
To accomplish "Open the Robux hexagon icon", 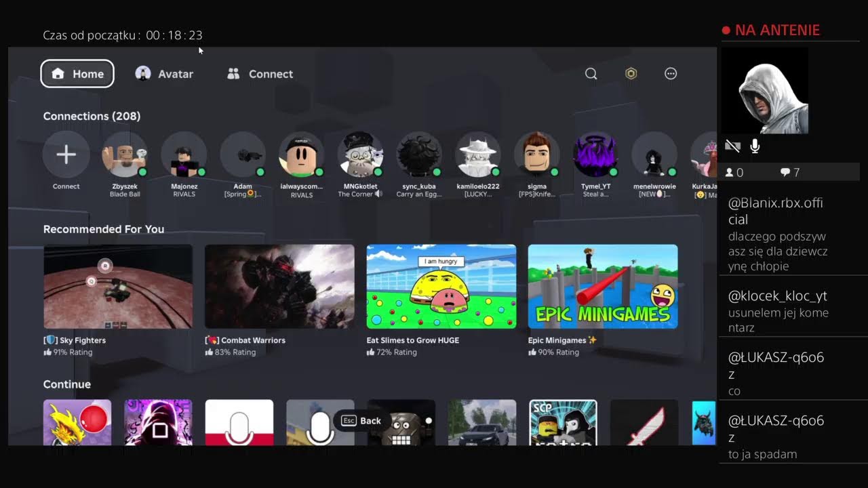I will click(631, 74).
